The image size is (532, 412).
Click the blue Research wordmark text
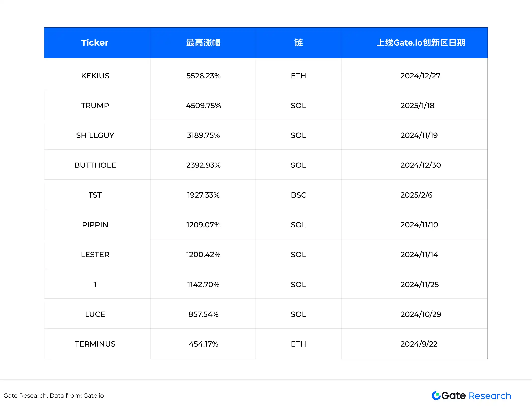coord(490,396)
